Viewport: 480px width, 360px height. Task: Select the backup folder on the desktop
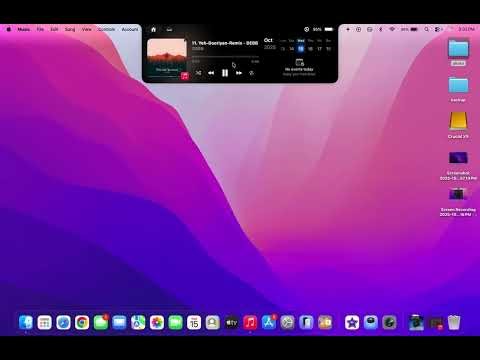[x=458, y=88]
